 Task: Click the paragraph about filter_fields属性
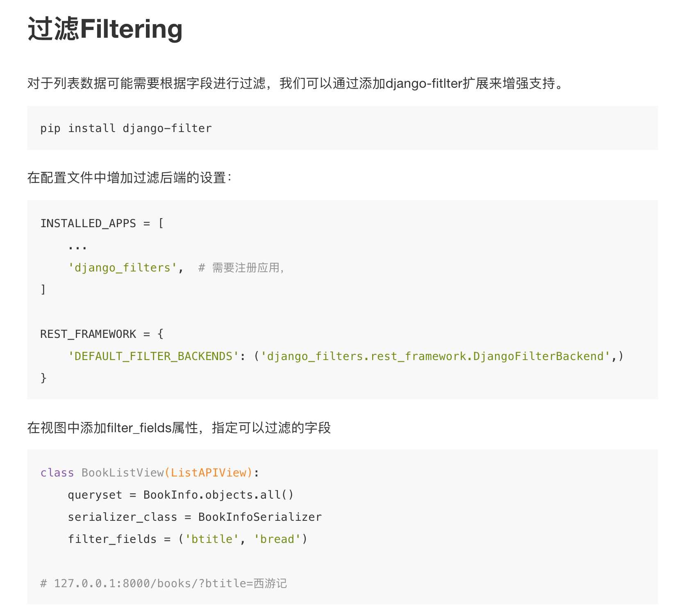coord(179,428)
